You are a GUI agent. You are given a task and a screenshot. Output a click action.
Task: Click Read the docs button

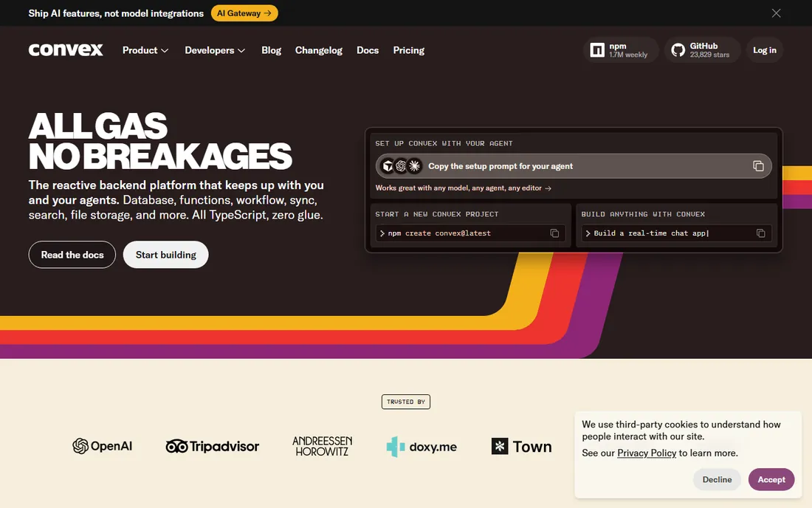pyautogui.click(x=72, y=255)
